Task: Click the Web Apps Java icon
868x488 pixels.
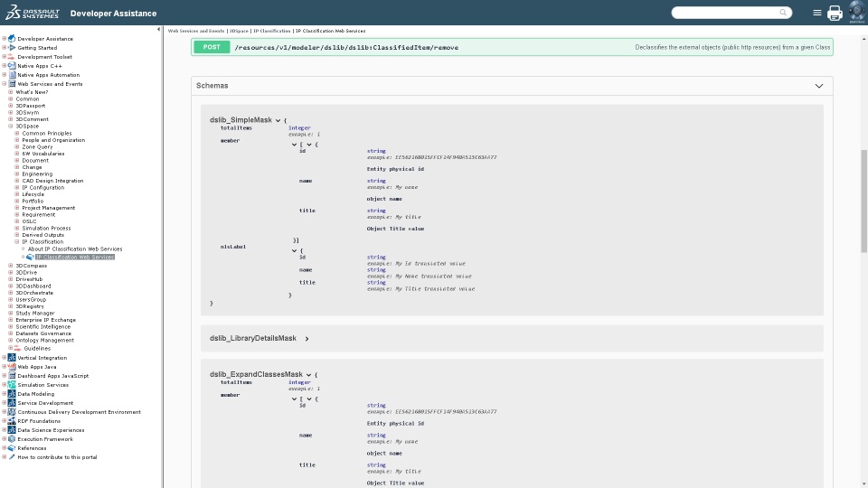Action: pos(12,366)
